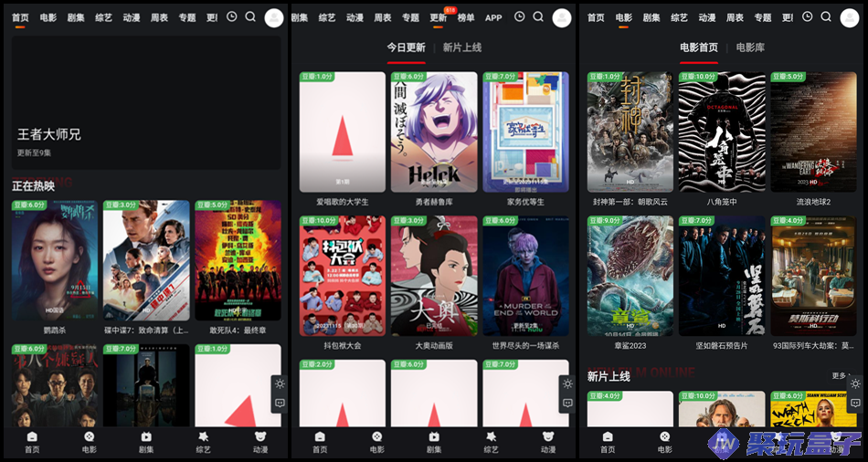868x462 pixels.
Task: Open the 王者大师兄 banner on left screen
Action: click(x=146, y=102)
